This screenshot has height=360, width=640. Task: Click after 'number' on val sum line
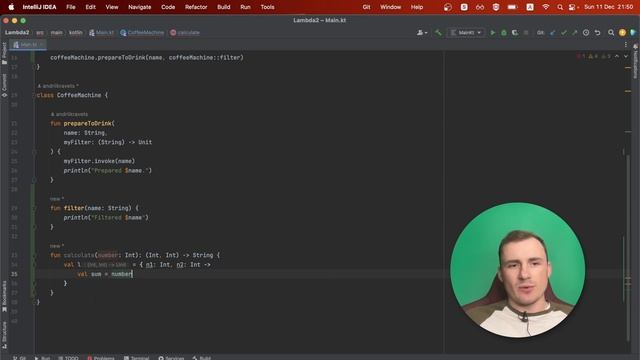132,274
